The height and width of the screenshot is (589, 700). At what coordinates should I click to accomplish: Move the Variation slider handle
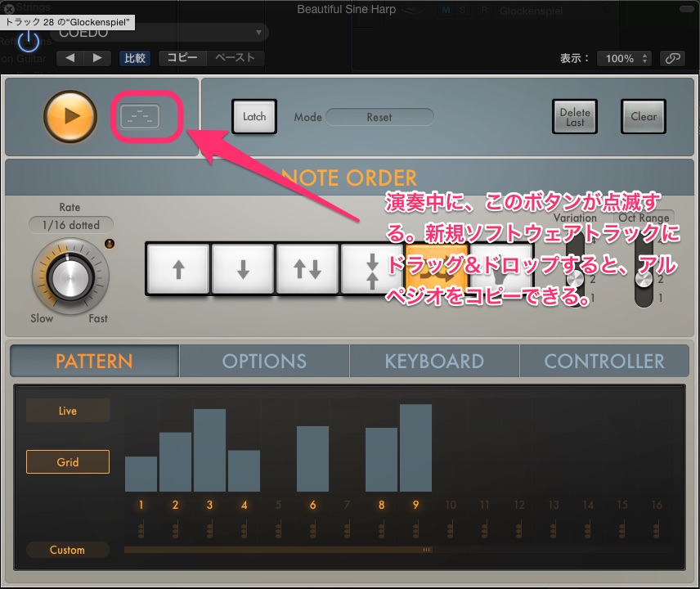pyautogui.click(x=576, y=278)
